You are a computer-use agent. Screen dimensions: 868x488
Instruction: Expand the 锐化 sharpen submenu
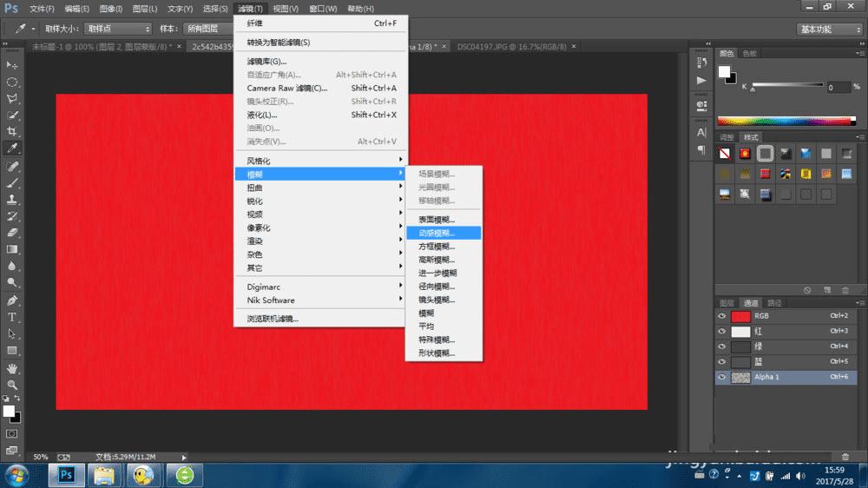(320, 201)
